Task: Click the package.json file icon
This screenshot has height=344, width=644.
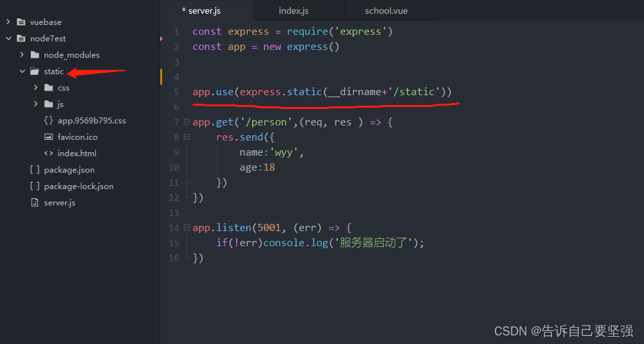Action: tap(35, 169)
